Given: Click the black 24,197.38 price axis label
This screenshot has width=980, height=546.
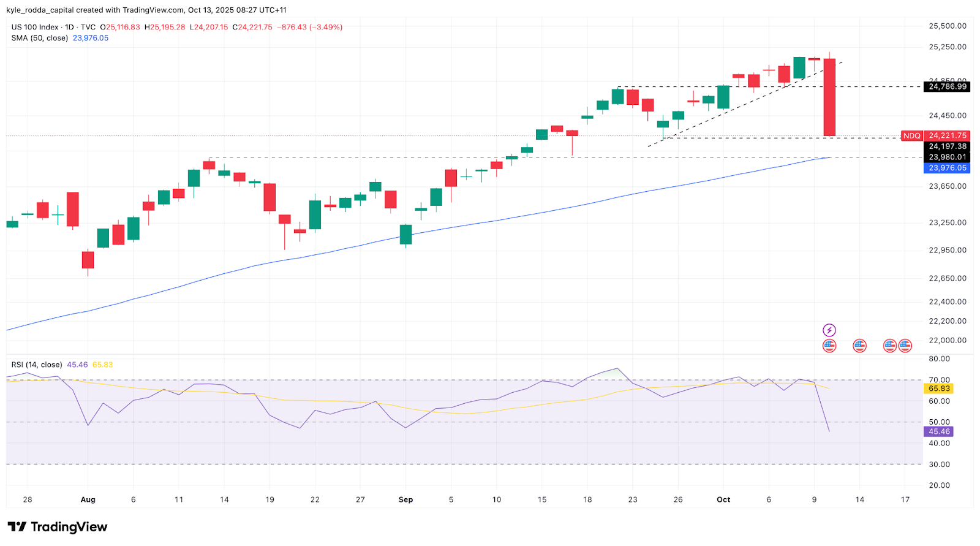Looking at the screenshot, I should point(947,146).
